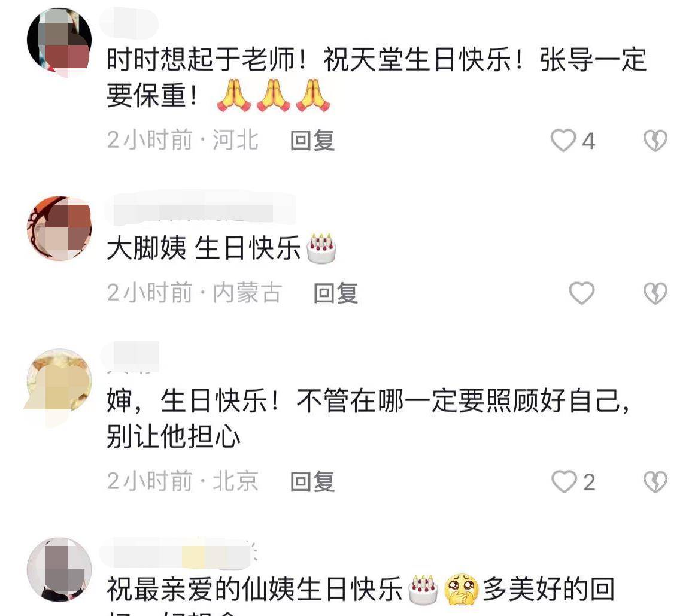Tap the blurred username above 大脚姨 comment
The height and width of the screenshot is (616, 698).
(x=199, y=208)
